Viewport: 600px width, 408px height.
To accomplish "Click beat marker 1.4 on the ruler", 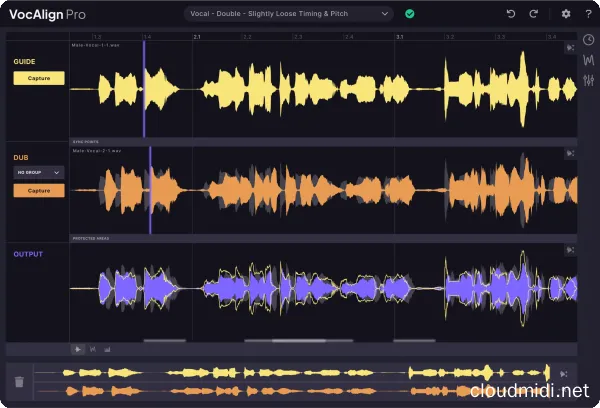I will (x=147, y=37).
